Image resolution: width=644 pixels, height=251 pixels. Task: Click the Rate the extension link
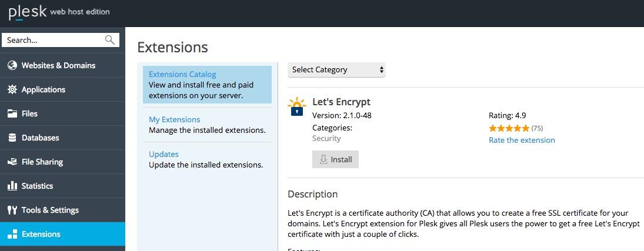click(522, 140)
